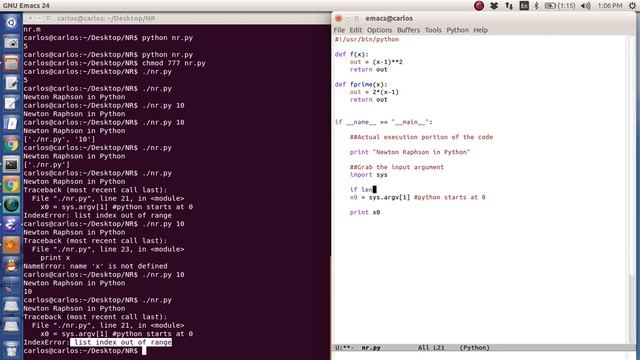Open the Emacs Tools menu
The height and width of the screenshot is (360, 640).
coord(433,30)
